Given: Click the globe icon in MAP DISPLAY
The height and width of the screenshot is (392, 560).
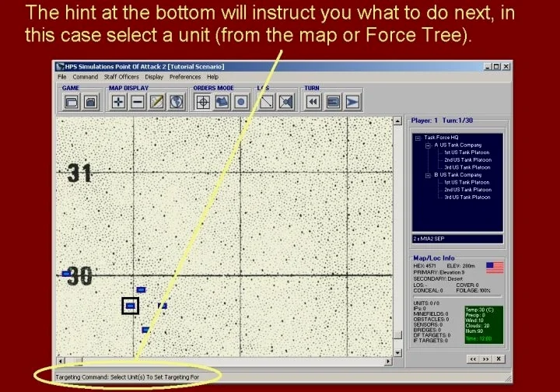Looking at the screenshot, I should point(177,102).
